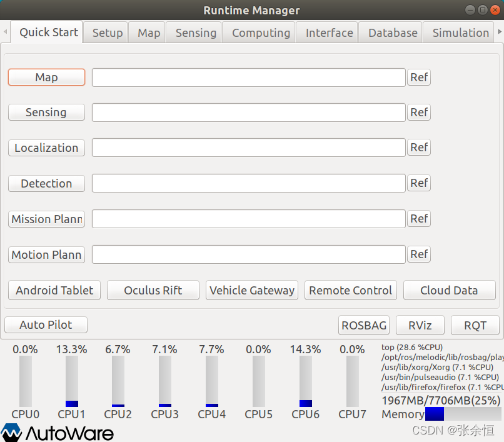
Task: Click the Map launch file input field
Action: click(x=248, y=77)
